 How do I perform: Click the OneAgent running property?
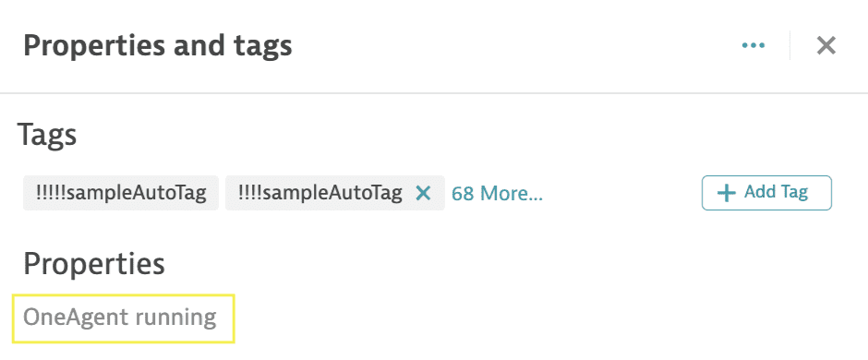[x=120, y=318]
